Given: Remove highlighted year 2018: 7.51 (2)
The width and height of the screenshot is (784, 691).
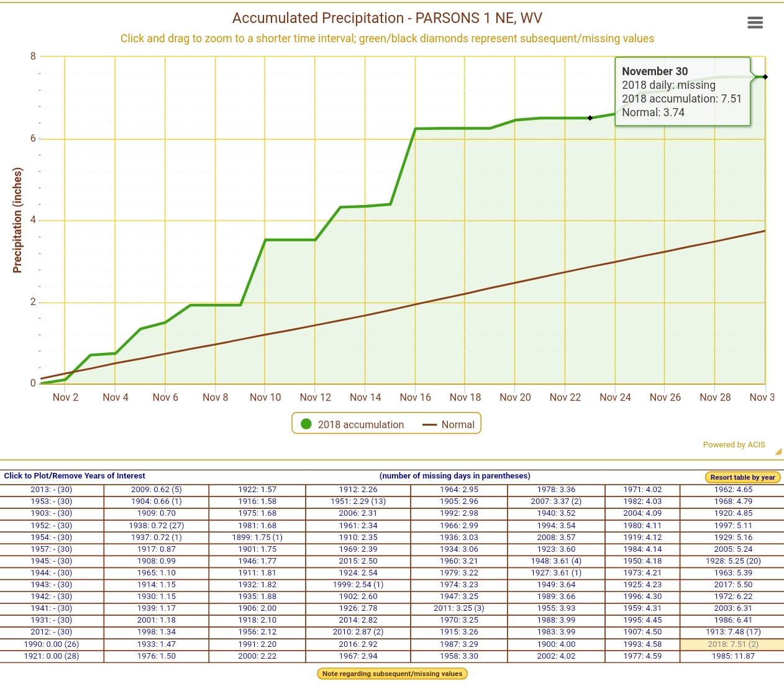Looking at the screenshot, I should [733, 644].
